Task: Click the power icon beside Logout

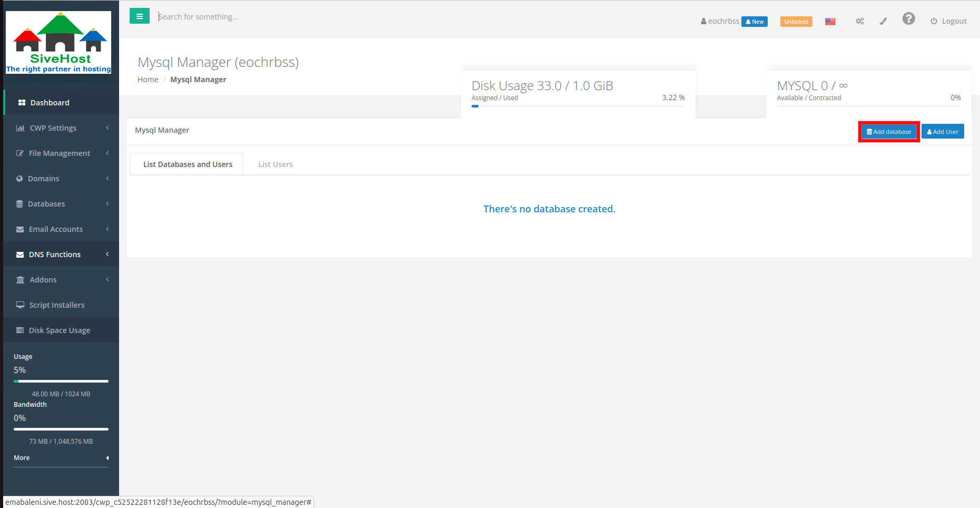Action: 934,21
